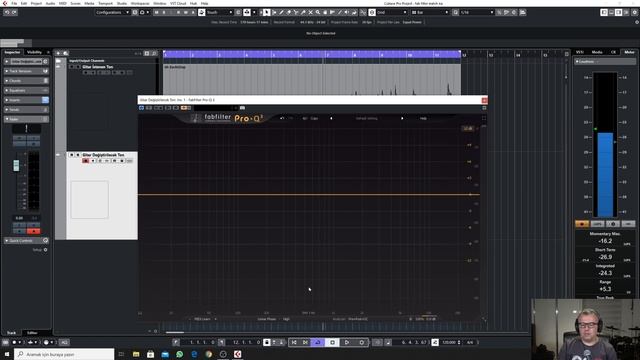Viewport: 640px width, 360px height.
Task: Click the redo arrow in toolbar
Action: pyautogui.click(x=14, y=12)
